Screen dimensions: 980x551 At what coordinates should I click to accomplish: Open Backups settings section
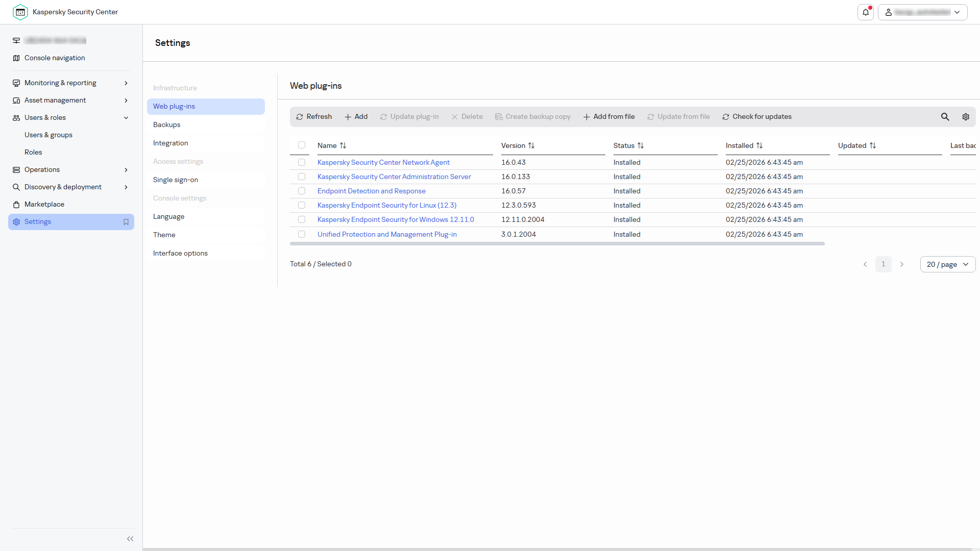[206, 125]
